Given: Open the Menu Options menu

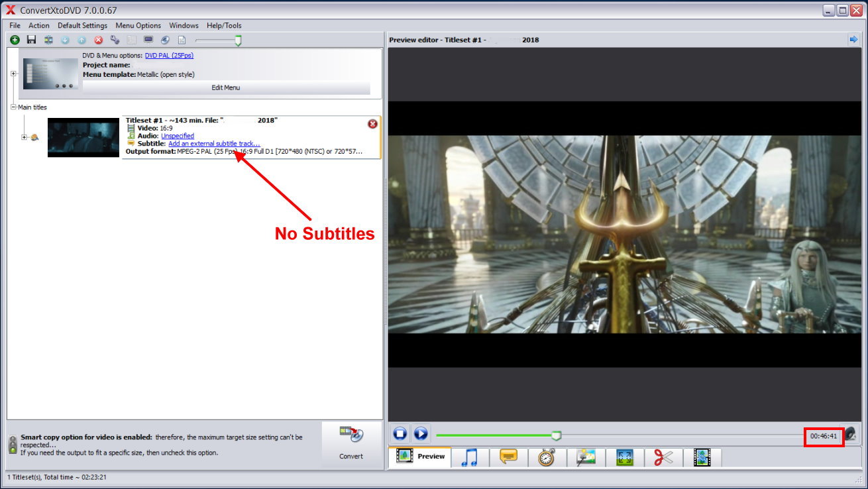Looking at the screenshot, I should [x=138, y=25].
